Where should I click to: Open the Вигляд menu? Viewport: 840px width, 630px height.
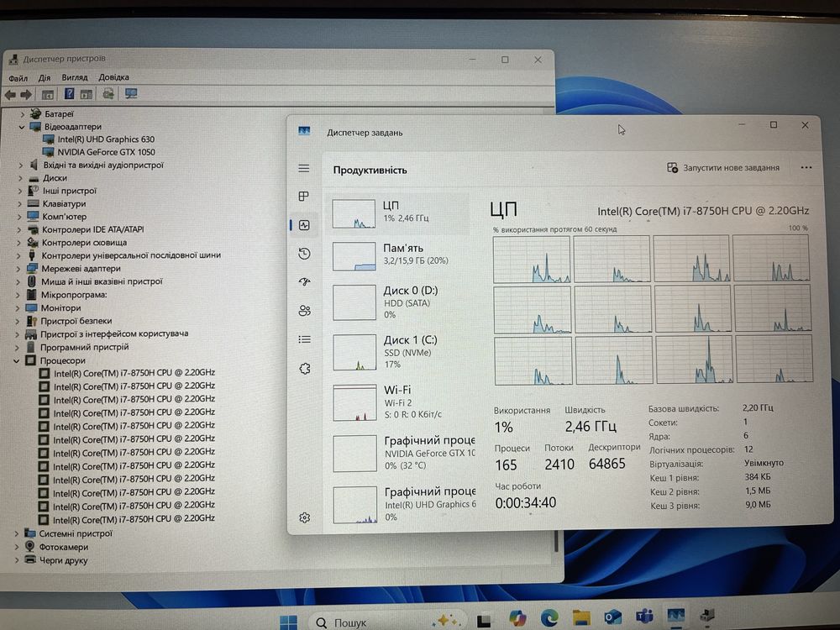tap(75, 77)
